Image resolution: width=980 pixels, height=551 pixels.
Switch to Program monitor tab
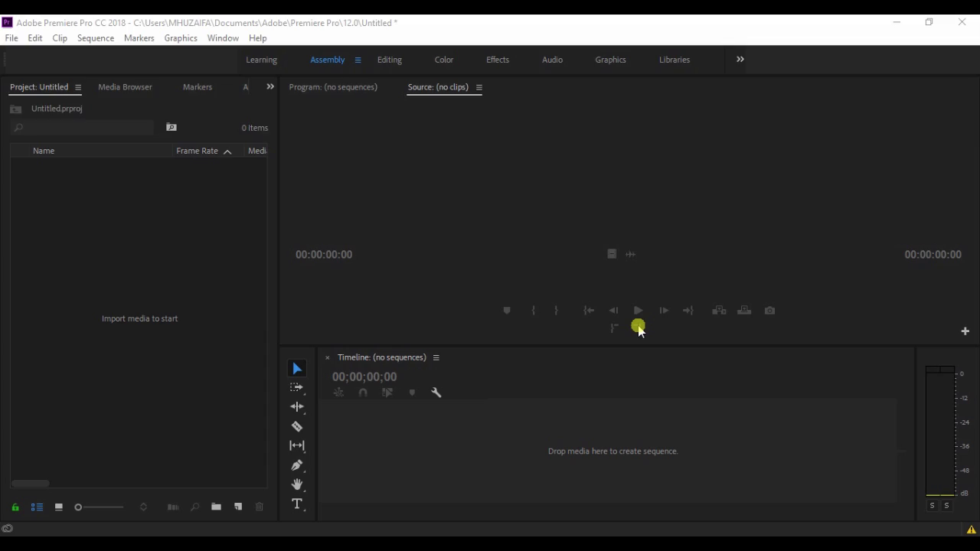(x=333, y=87)
